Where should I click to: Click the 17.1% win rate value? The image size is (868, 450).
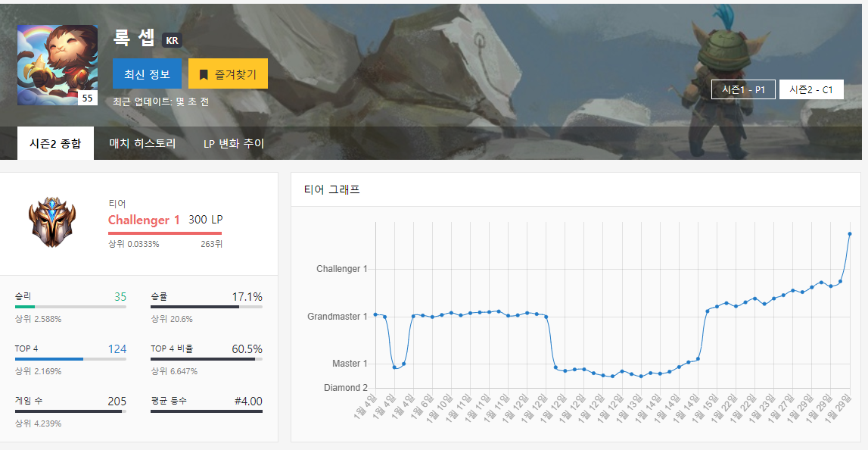coord(247,296)
